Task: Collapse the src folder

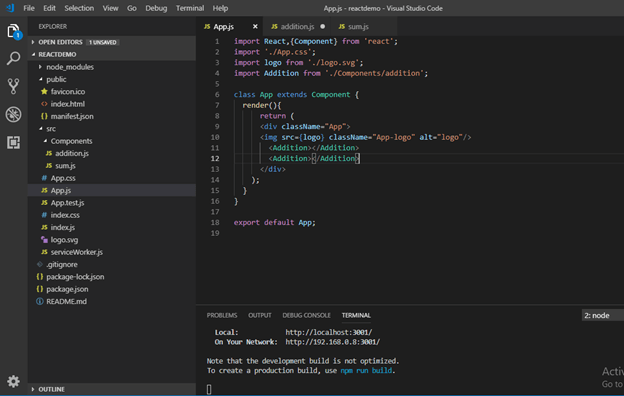Action: click(40, 129)
